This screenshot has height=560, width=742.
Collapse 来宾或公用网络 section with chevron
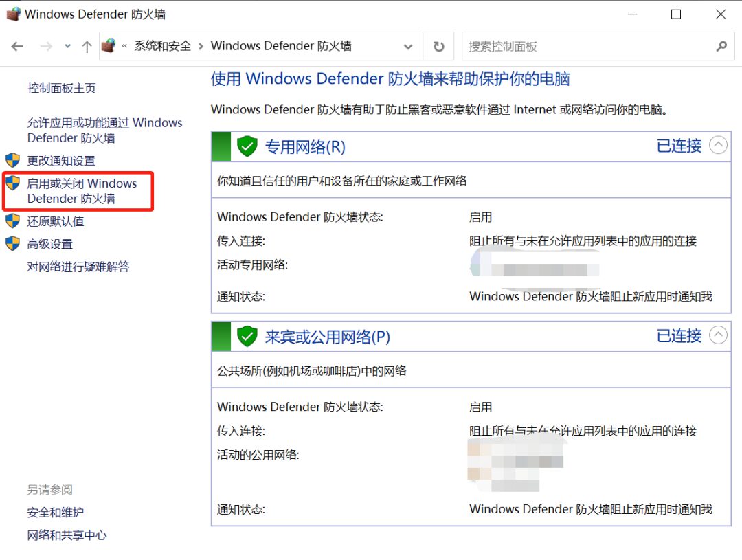tap(718, 335)
